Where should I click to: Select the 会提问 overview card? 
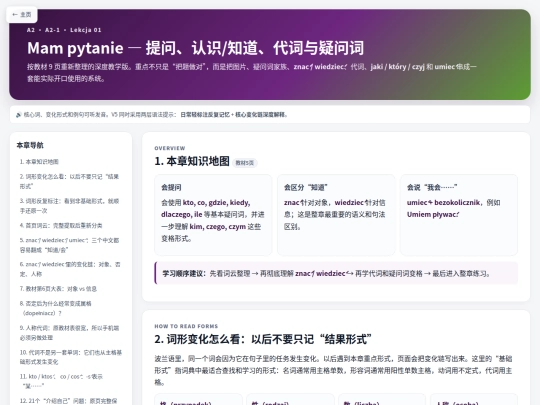tap(213, 215)
